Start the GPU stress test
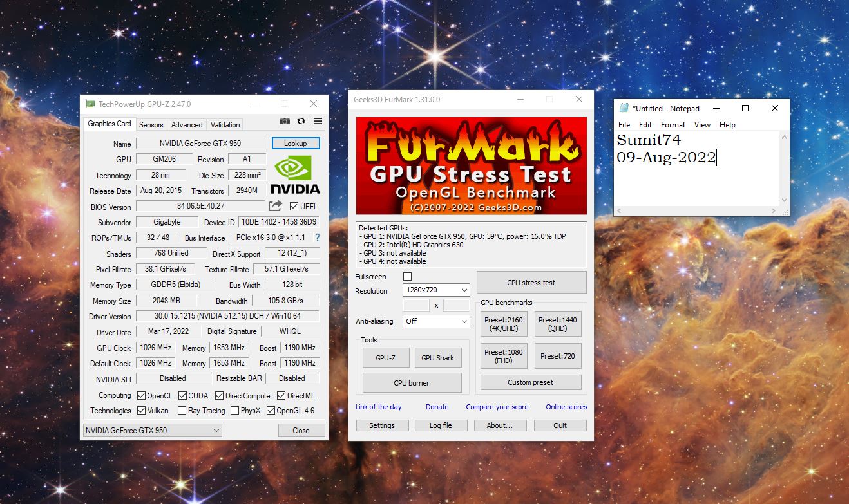This screenshot has height=504, width=849. [x=531, y=283]
